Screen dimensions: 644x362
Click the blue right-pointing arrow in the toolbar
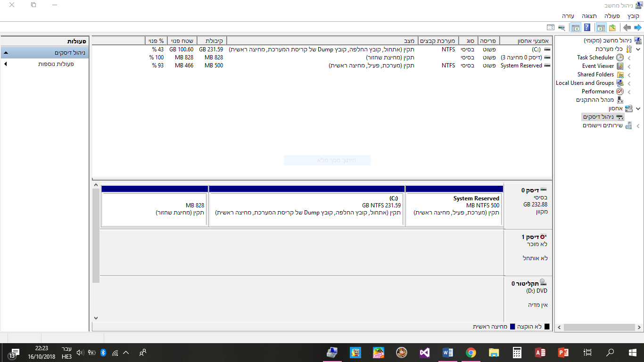[x=637, y=28]
